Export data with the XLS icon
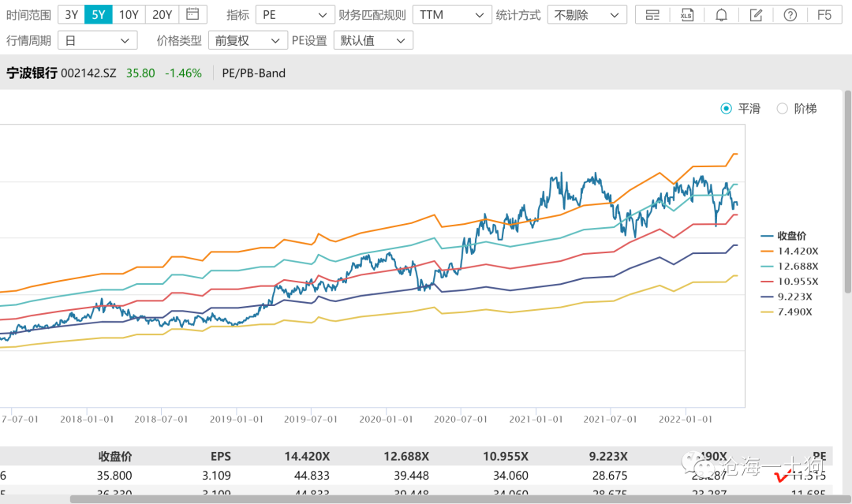The width and height of the screenshot is (852, 504). coord(686,14)
